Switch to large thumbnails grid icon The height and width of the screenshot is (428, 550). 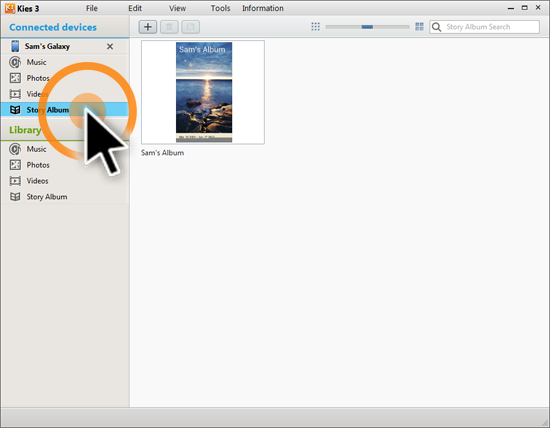point(419,27)
